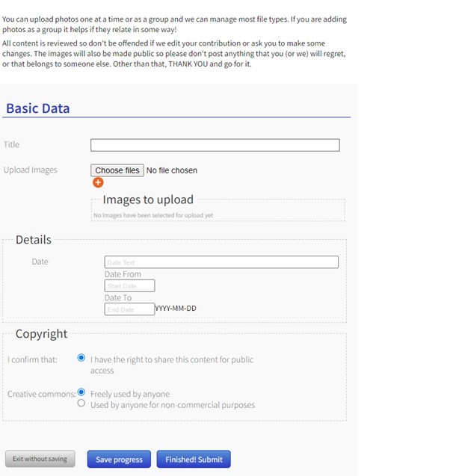Click the 'Upload Images' field label
The image size is (450, 476).
click(x=31, y=170)
